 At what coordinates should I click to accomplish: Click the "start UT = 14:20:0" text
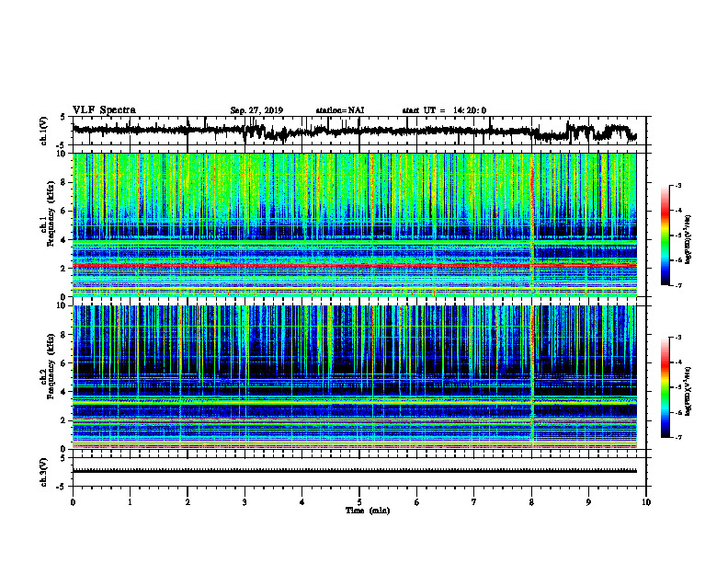[x=444, y=110]
